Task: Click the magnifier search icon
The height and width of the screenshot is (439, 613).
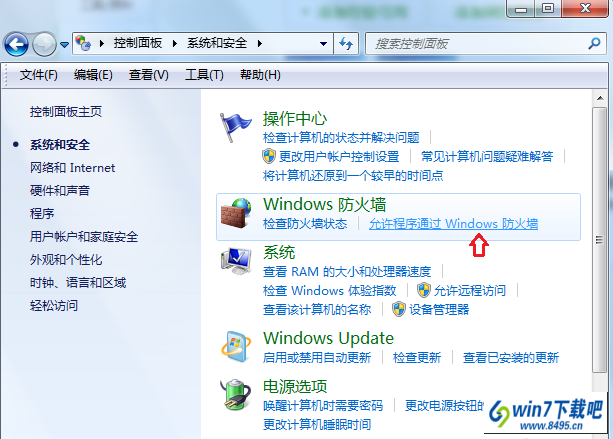Action: coord(594,43)
